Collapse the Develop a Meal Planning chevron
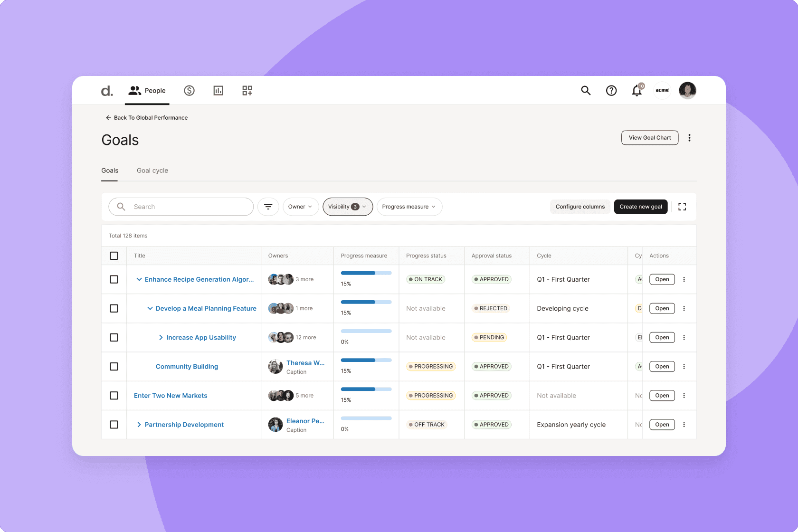The width and height of the screenshot is (798, 532). (150, 308)
